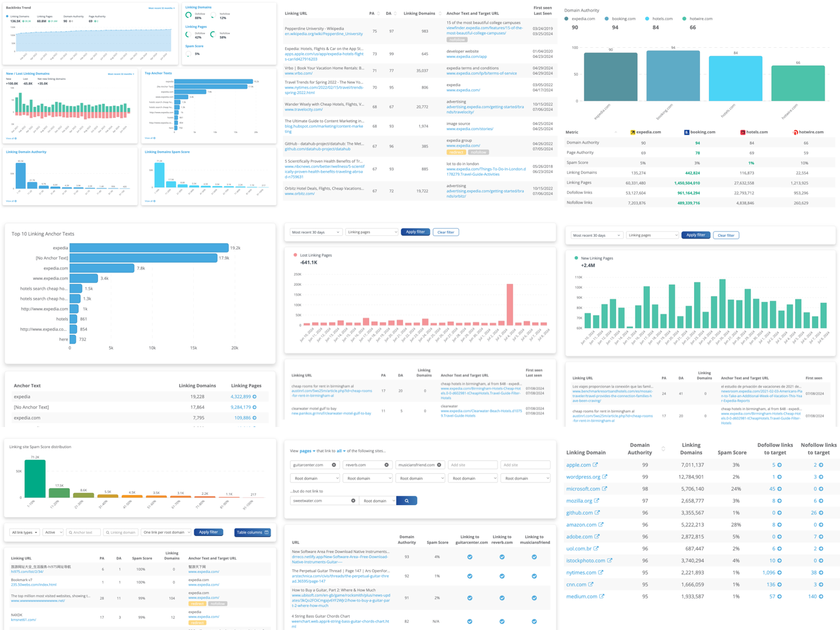The width and height of the screenshot is (840, 630).
Task: Click arrow icon beside 26 nofollow links
Action: [821, 513]
